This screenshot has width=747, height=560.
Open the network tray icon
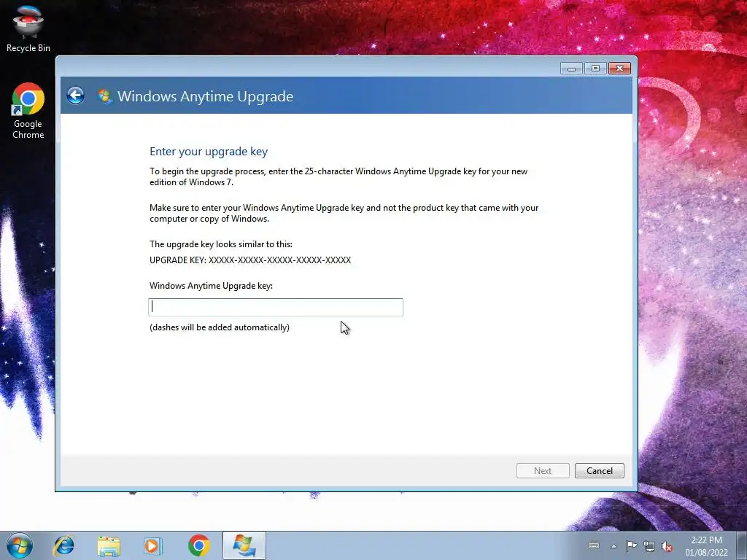[x=649, y=545]
